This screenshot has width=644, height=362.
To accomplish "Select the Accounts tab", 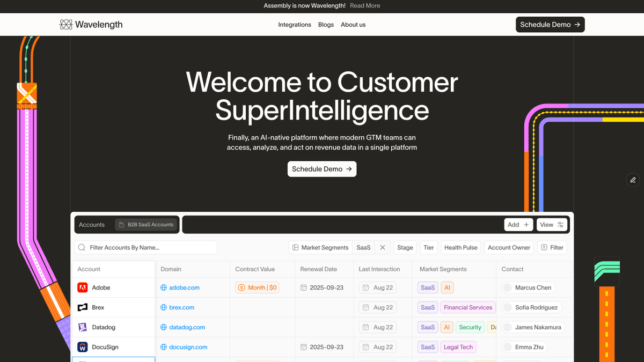I will 92,225.
